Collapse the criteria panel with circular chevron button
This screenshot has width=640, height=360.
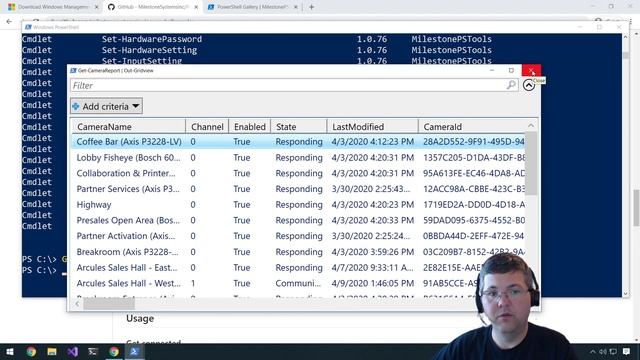point(529,85)
